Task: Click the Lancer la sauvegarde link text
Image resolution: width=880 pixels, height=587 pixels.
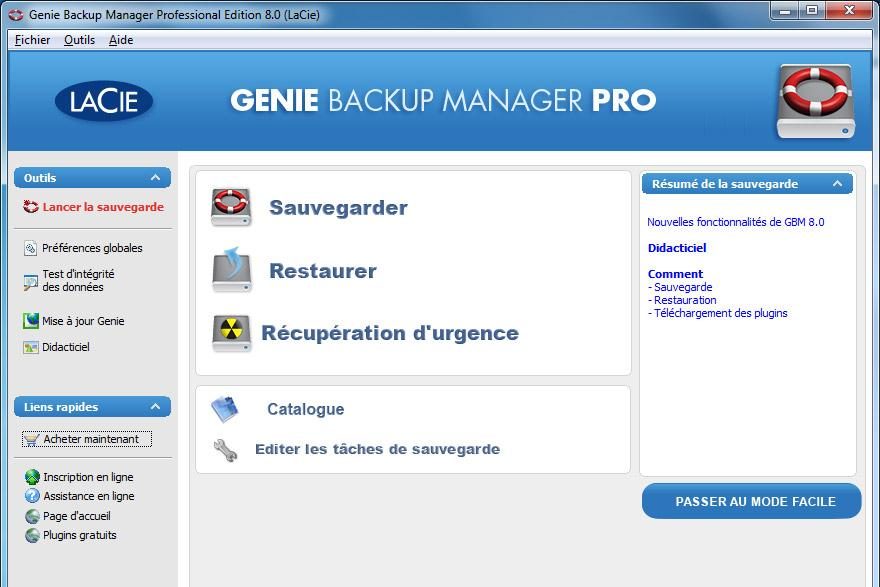Action: [103, 207]
